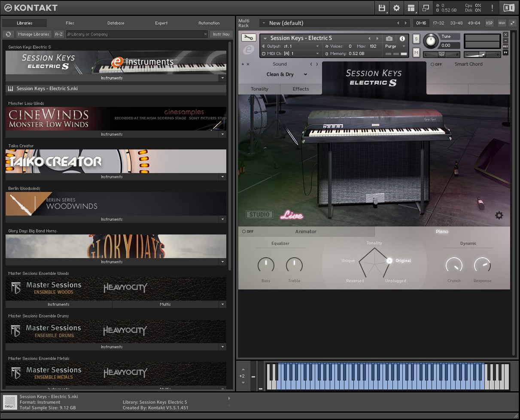The height and width of the screenshot is (420, 520).
Task: Solo the Session Keys instrument
Action: 416,39
